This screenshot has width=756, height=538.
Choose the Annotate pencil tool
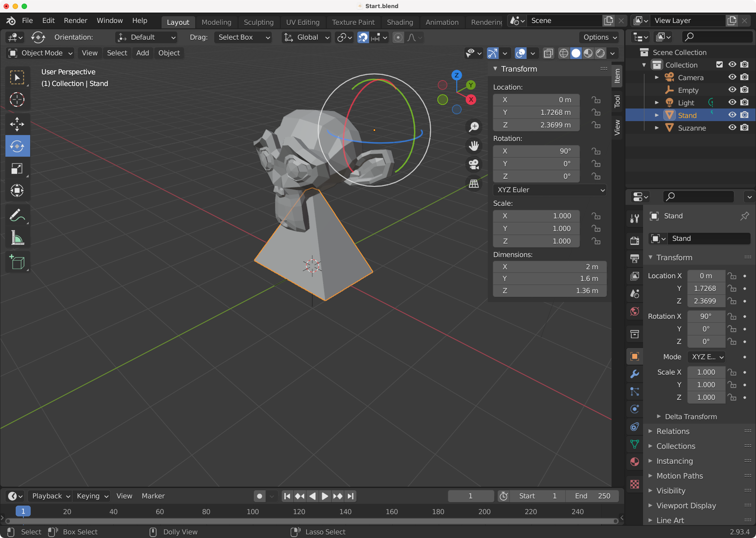[17, 215]
